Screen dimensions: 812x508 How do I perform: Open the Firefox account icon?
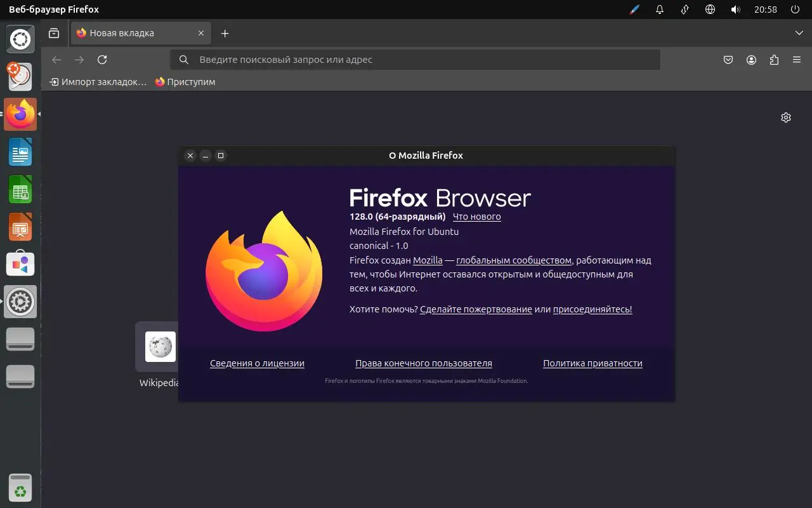751,59
